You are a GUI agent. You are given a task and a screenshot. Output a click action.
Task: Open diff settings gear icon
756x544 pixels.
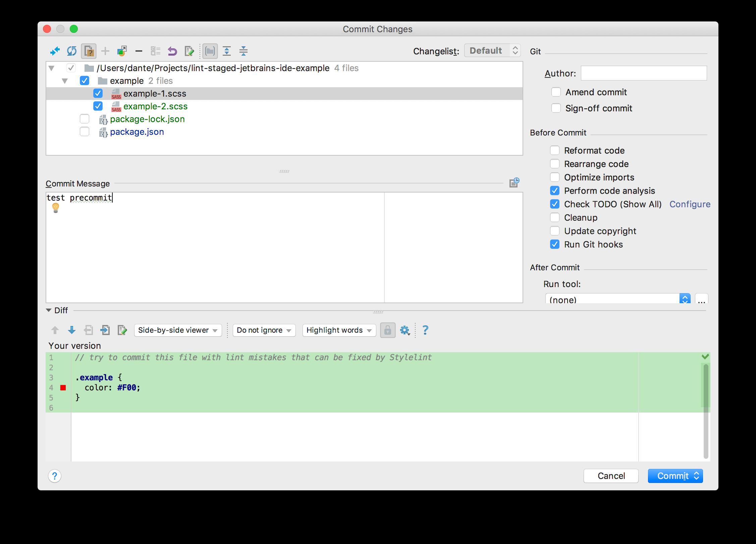click(x=405, y=330)
